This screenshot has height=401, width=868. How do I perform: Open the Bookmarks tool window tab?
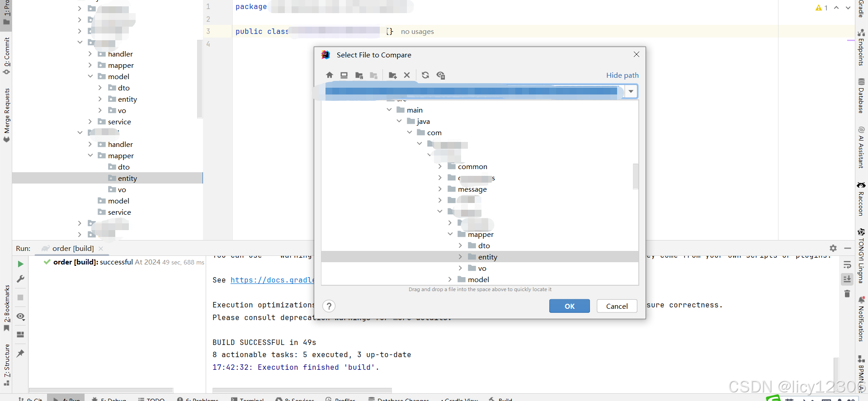(x=6, y=307)
